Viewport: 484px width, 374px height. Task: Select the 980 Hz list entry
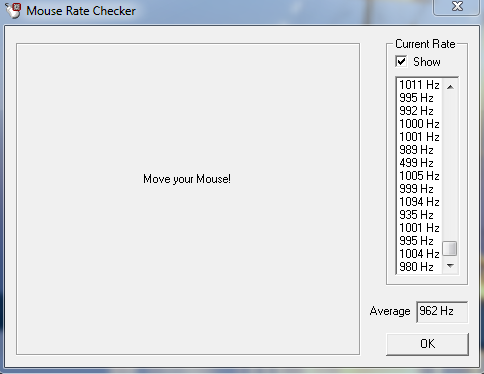tap(419, 267)
